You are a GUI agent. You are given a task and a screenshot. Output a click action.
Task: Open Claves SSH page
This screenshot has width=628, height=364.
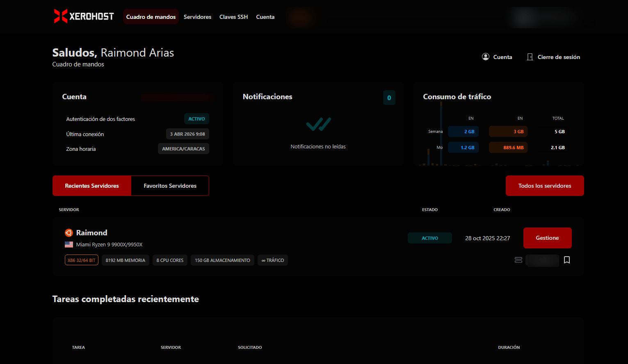click(x=233, y=17)
